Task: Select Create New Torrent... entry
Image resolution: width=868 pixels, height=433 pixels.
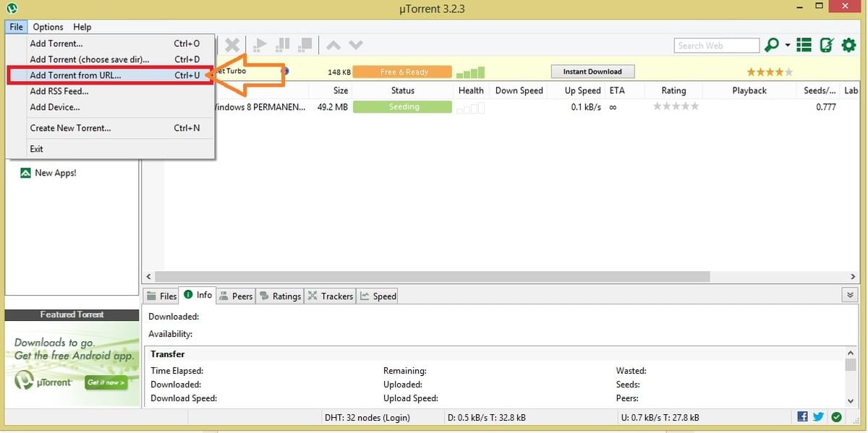Action: (111, 128)
